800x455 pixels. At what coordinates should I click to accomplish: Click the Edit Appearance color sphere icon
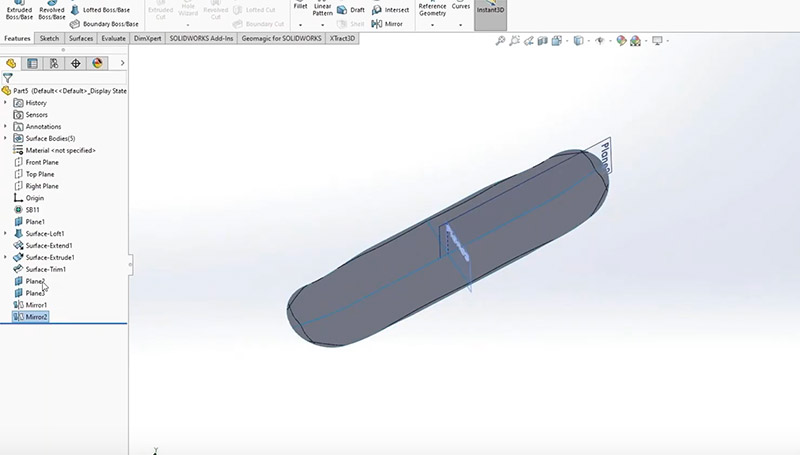click(621, 41)
